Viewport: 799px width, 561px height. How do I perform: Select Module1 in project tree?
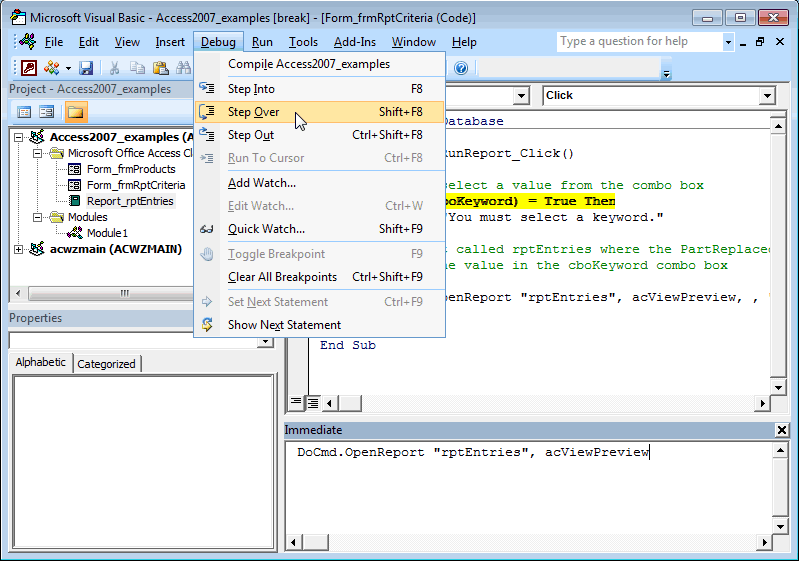(107, 233)
